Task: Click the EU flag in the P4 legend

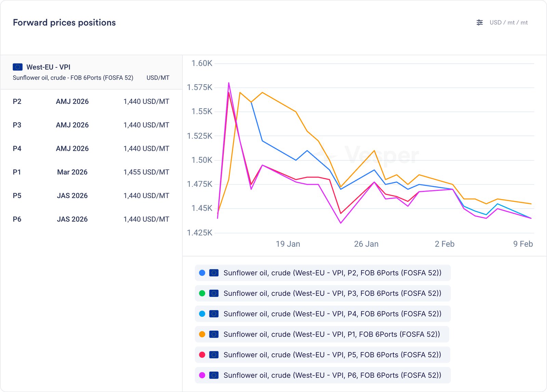Action: point(214,314)
